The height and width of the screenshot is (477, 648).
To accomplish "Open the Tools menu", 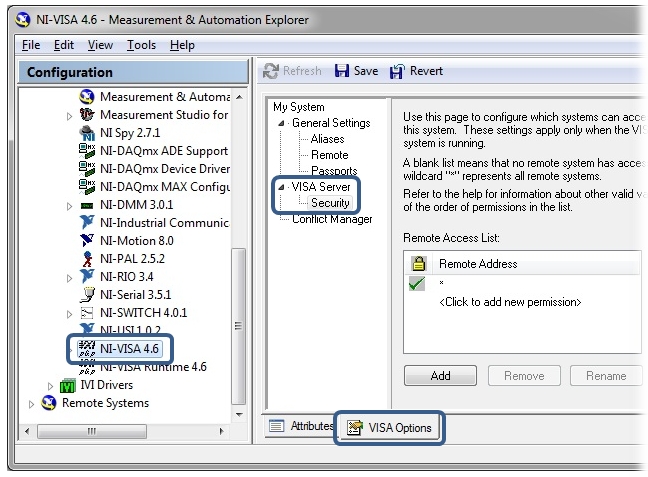I will coord(142,45).
